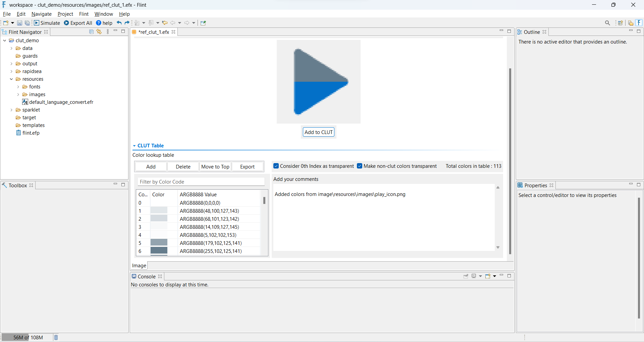Collapse the CLUT Table section
Image resolution: width=644 pixels, height=342 pixels.
(135, 146)
